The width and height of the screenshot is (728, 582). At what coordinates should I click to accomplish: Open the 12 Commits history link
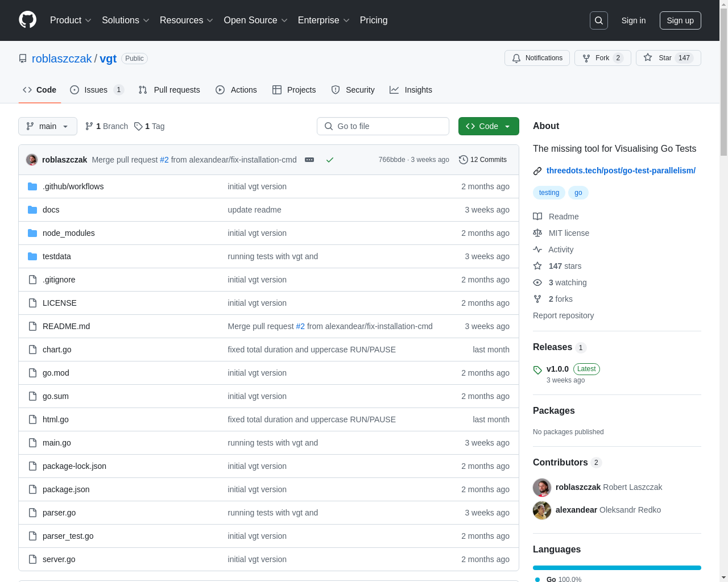[483, 160]
